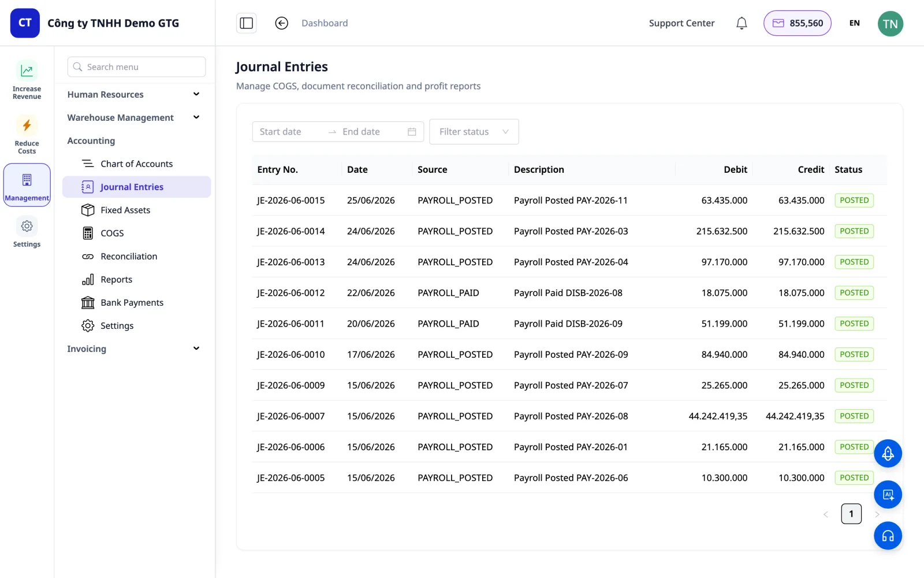Click the previous page arrow
Image resolution: width=924 pixels, height=578 pixels.
tap(826, 514)
